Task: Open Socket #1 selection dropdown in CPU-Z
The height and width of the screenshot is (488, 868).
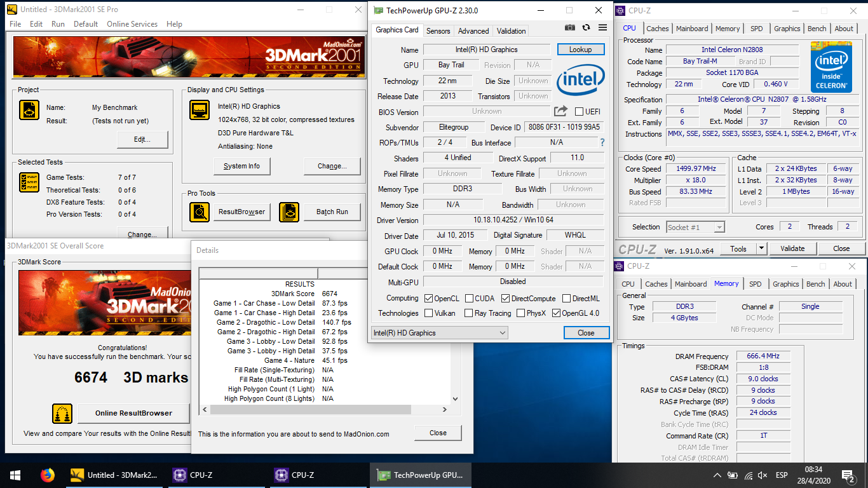Action: pyautogui.click(x=695, y=227)
